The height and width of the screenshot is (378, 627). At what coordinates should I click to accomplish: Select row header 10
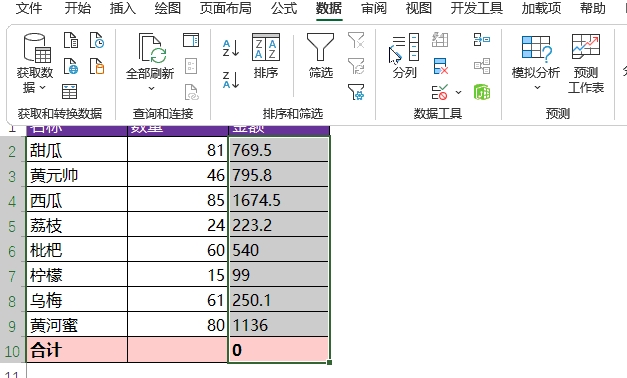[12, 350]
